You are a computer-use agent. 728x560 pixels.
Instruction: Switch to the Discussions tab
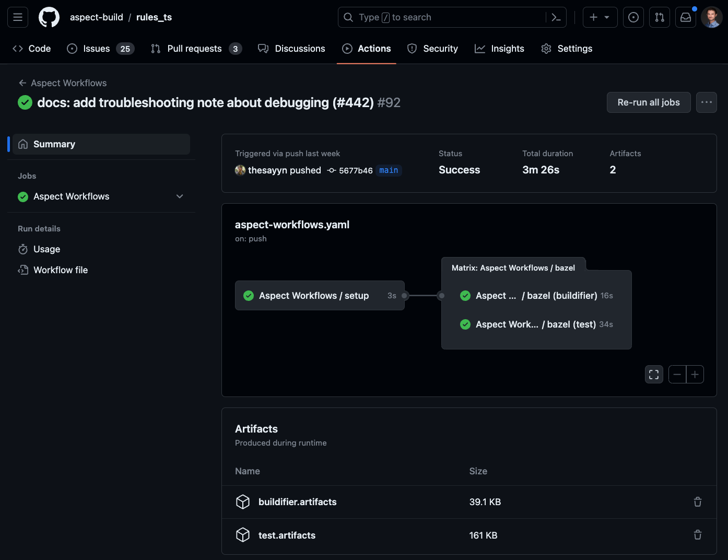(x=292, y=49)
